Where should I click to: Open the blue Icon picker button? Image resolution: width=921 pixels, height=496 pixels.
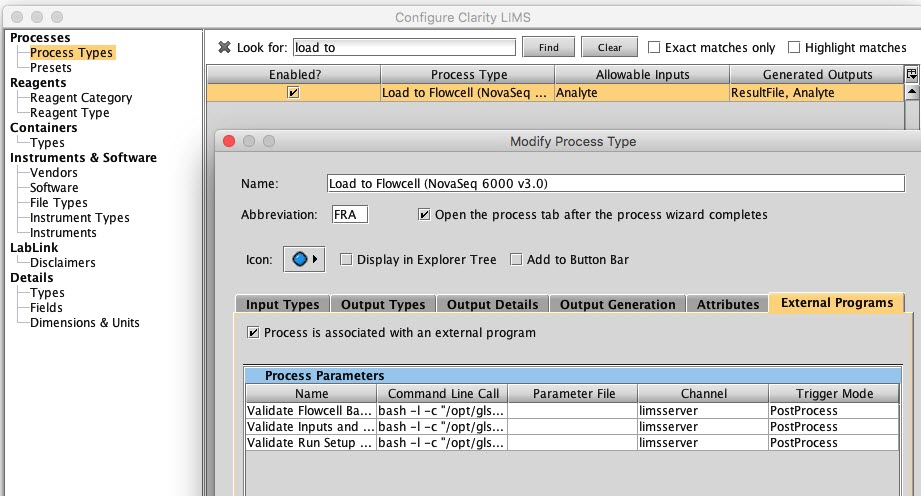click(305, 260)
